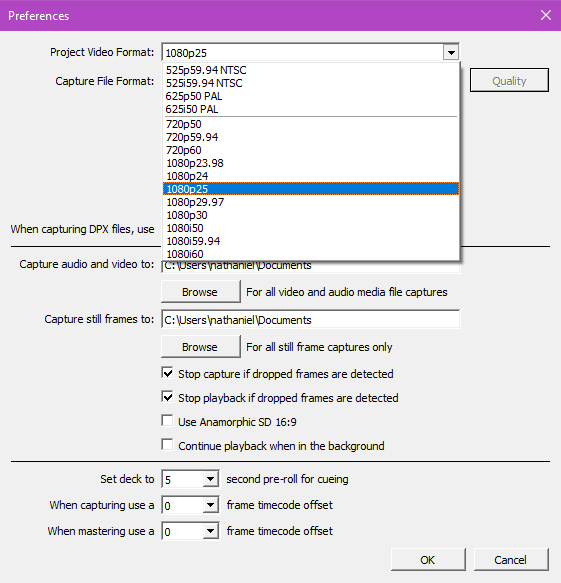Image resolution: width=561 pixels, height=583 pixels.
Task: Click the Capture still frames path field
Action: [x=311, y=319]
